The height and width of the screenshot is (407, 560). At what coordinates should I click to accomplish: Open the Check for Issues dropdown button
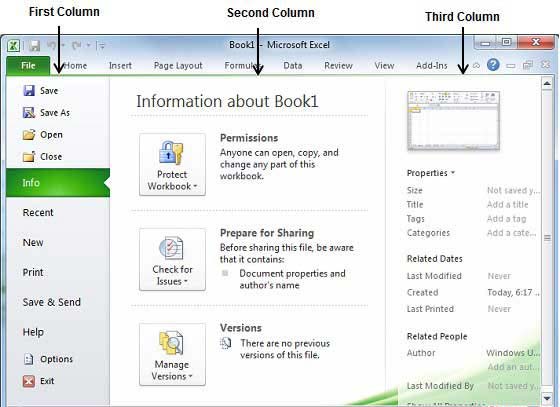(x=172, y=259)
